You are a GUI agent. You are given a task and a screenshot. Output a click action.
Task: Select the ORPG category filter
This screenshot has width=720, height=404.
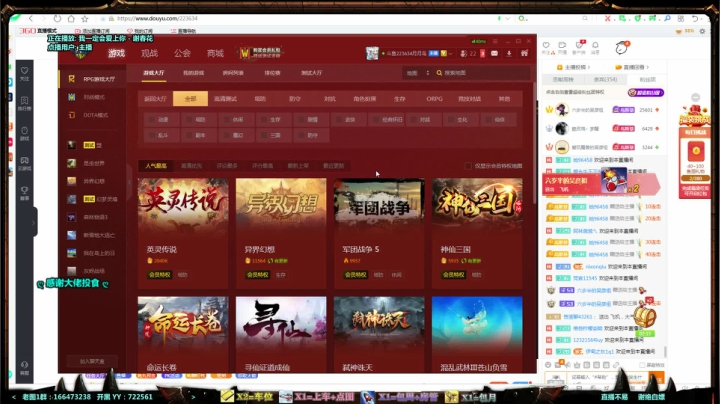pyautogui.click(x=434, y=99)
